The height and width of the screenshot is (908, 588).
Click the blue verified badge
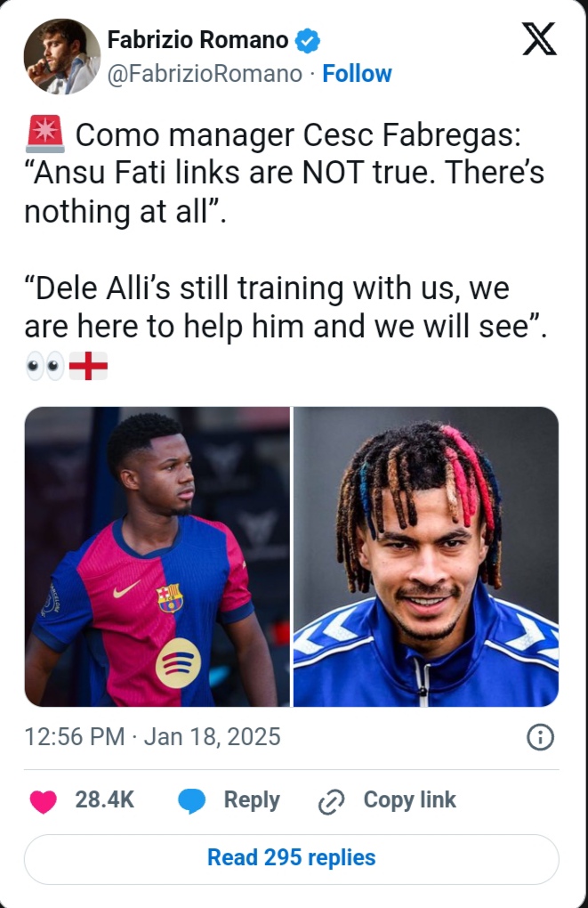tap(307, 40)
